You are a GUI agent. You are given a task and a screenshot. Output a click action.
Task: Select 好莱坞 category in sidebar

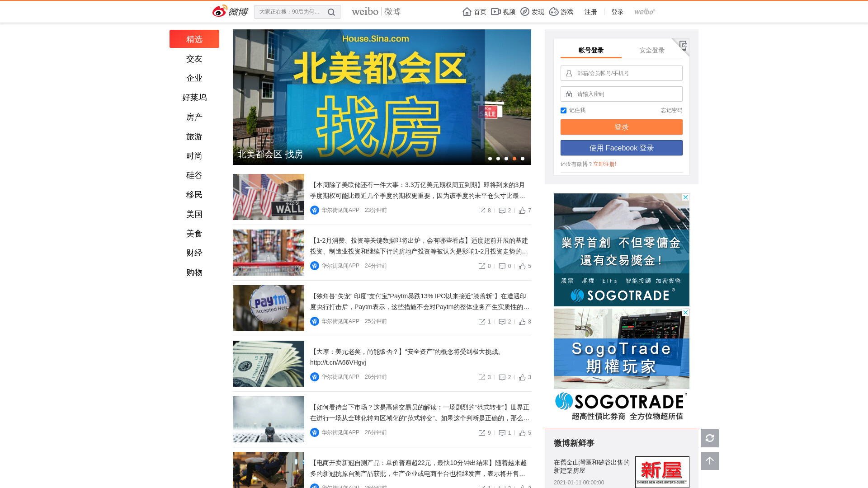coord(194,98)
